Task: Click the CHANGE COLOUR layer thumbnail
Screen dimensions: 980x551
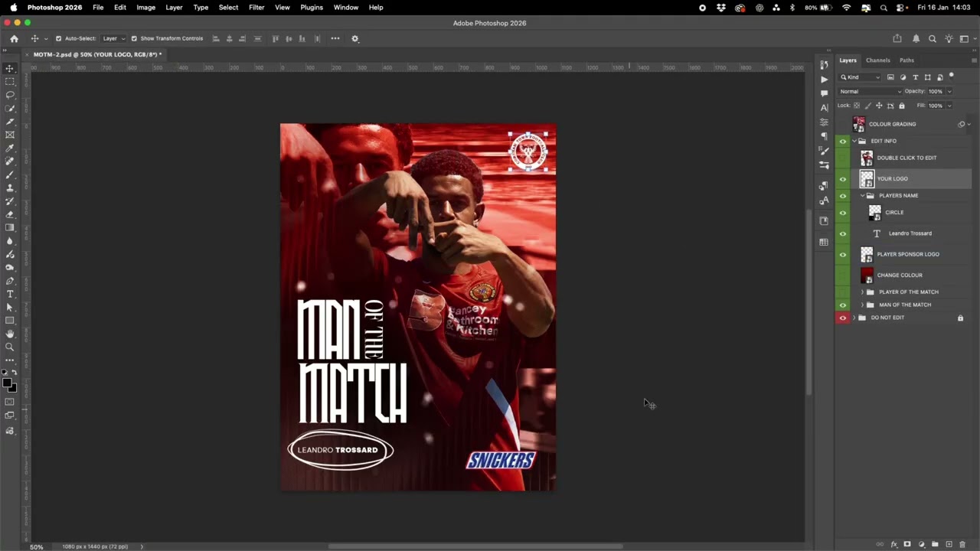Action: tap(867, 275)
